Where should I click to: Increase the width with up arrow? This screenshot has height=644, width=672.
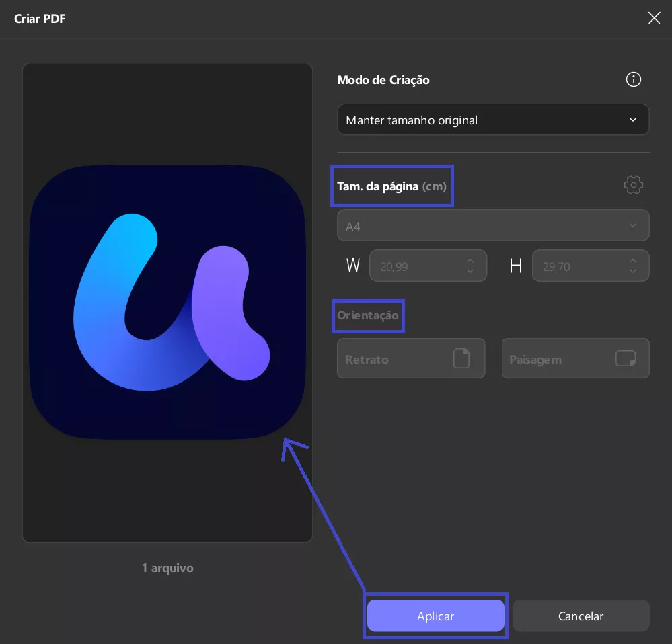[x=470, y=261]
